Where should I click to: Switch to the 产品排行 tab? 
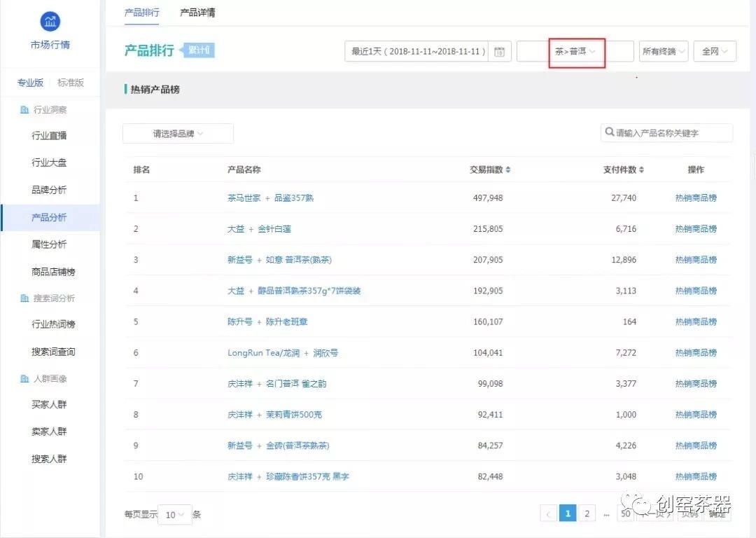point(141,13)
